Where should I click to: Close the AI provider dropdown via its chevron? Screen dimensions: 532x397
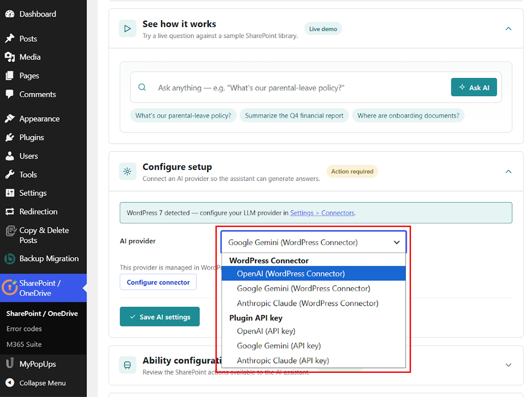coord(397,242)
